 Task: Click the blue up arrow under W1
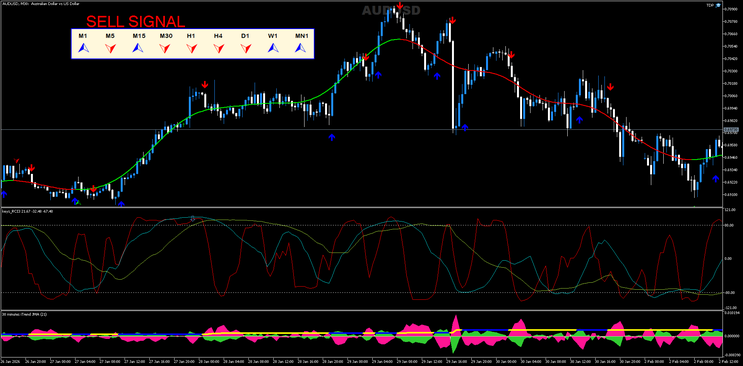(x=273, y=47)
